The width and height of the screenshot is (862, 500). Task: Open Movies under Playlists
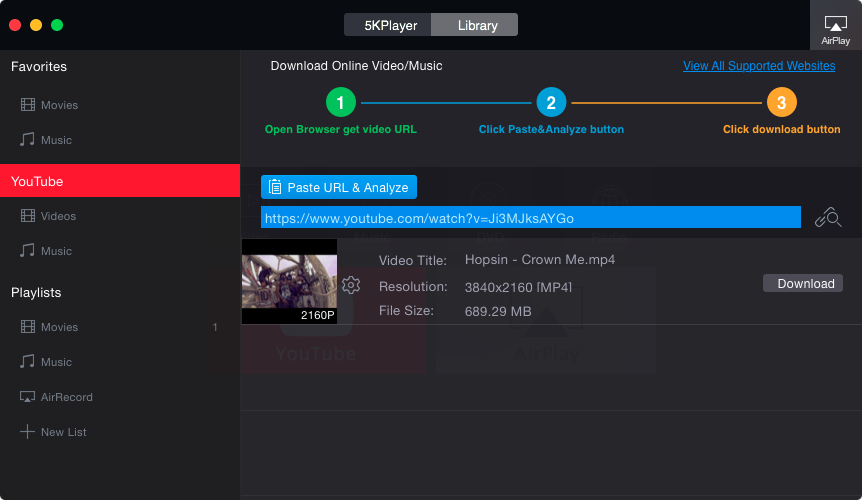(x=59, y=327)
